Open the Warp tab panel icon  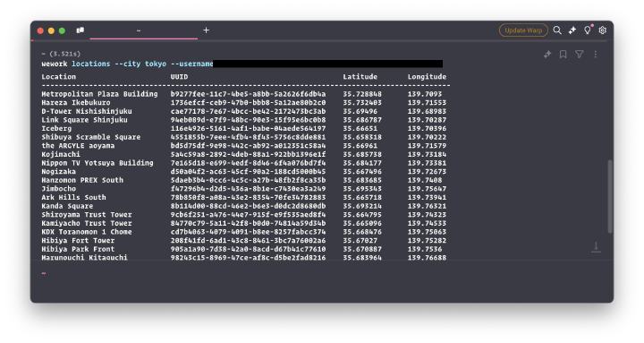[x=80, y=30]
